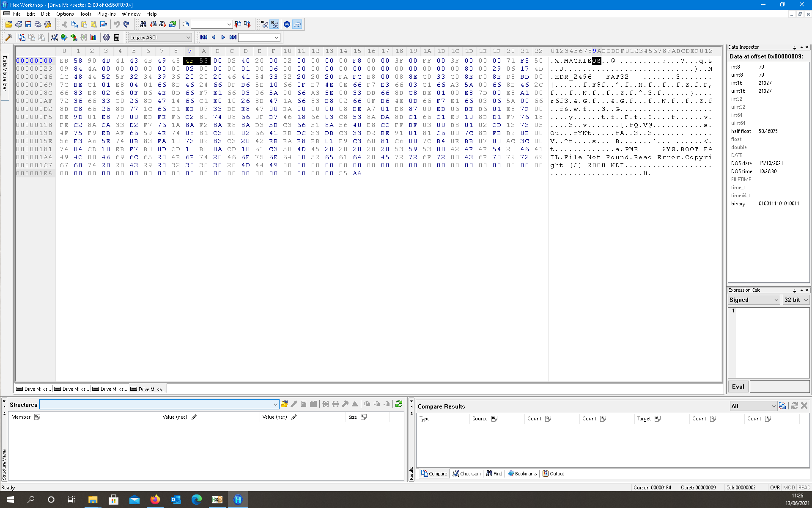This screenshot has width=812, height=508.
Task: Toggle decimal offset display (10 glasses icon)
Action: 265,25
